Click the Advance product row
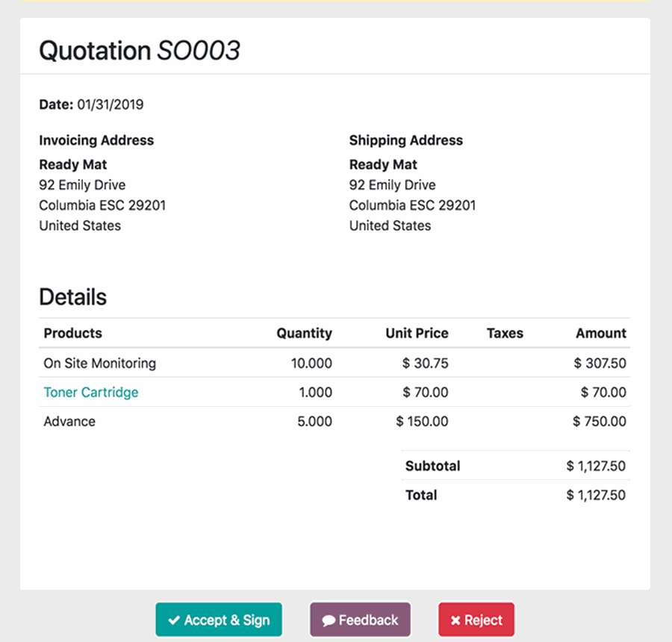The height and width of the screenshot is (642, 672). pyautogui.click(x=69, y=421)
